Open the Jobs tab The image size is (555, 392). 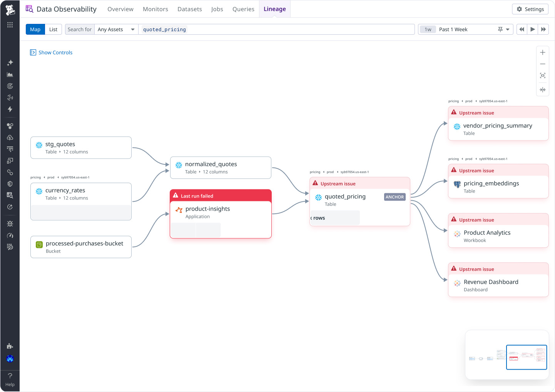(217, 9)
